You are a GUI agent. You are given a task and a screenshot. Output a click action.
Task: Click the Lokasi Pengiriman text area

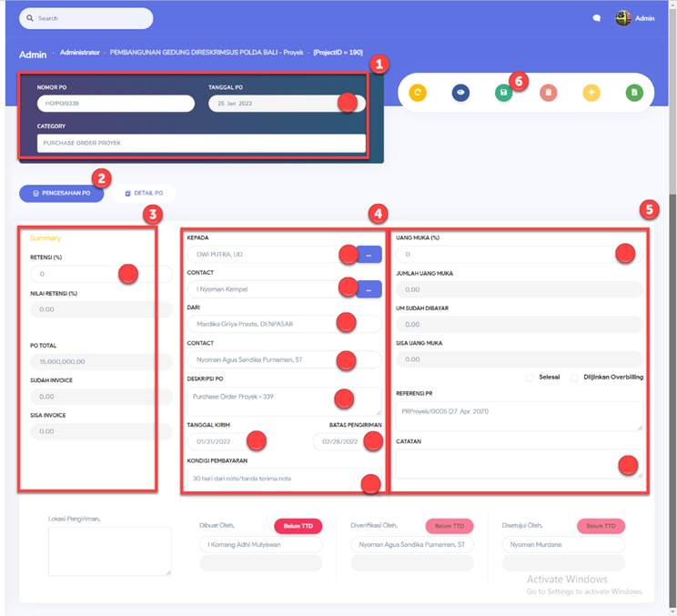coord(109,550)
